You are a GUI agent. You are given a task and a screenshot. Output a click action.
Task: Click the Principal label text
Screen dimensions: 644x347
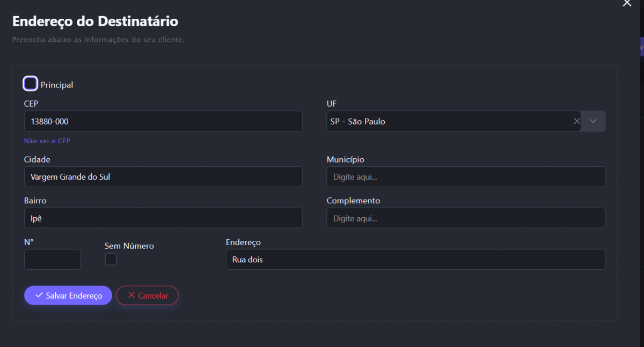[57, 85]
